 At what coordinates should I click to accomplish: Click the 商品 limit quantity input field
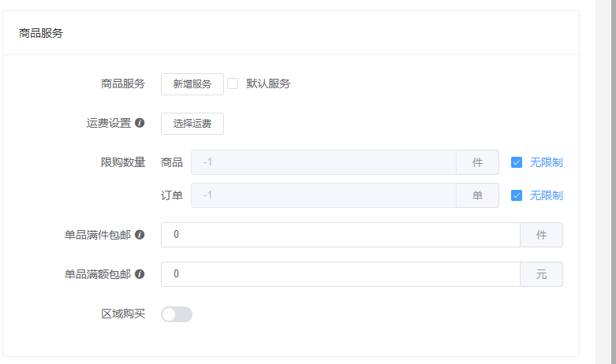(x=323, y=162)
